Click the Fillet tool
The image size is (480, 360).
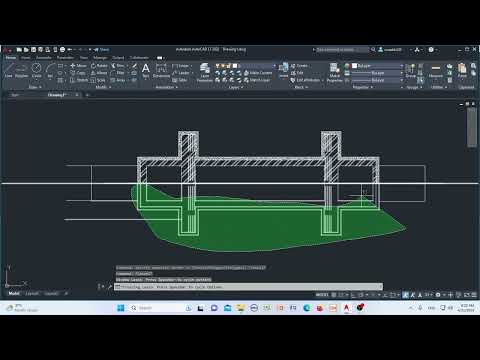pos(118,73)
